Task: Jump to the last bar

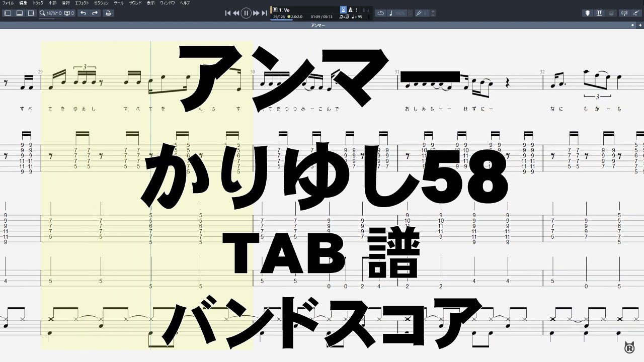Action: point(265,13)
